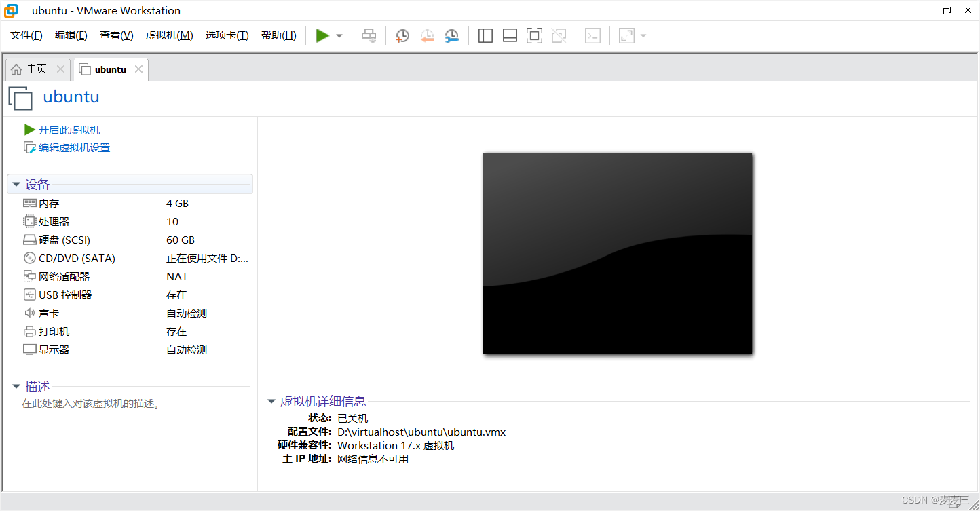The width and height of the screenshot is (980, 511).
Task: Collapse the 描述 section
Action: tap(16, 387)
